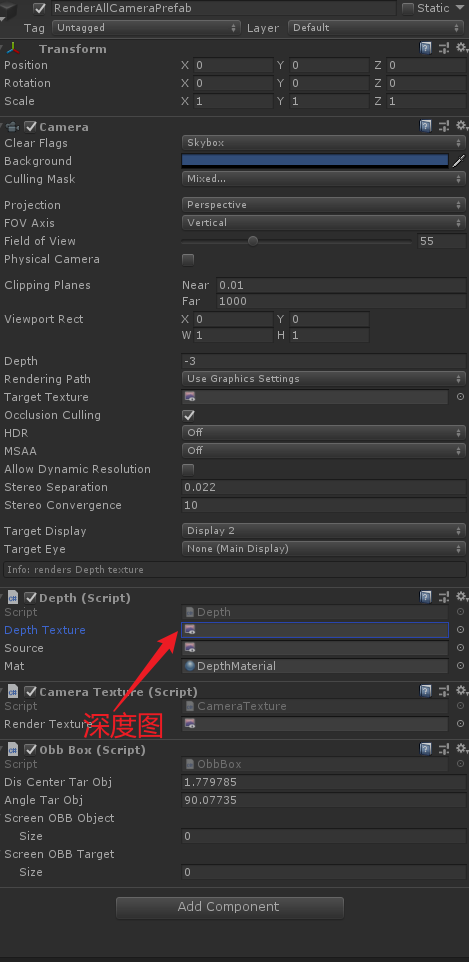469x962 pixels.
Task: Click the Add Component button
Action: tap(230, 907)
